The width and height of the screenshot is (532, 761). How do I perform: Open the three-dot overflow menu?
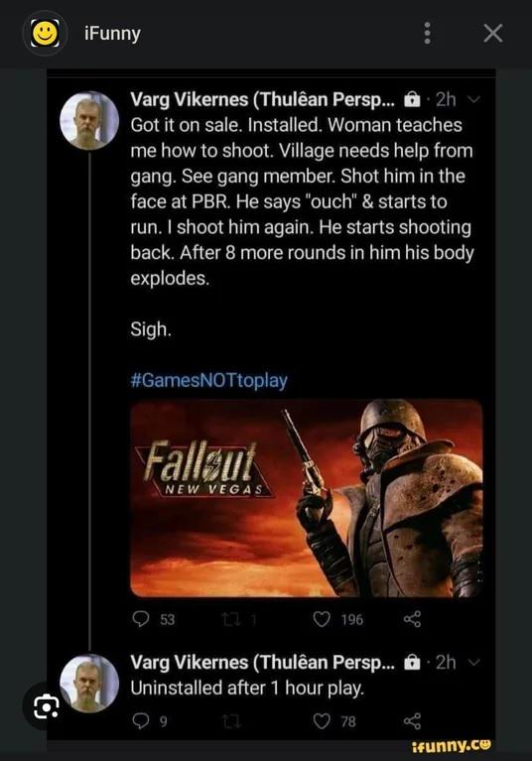427,34
